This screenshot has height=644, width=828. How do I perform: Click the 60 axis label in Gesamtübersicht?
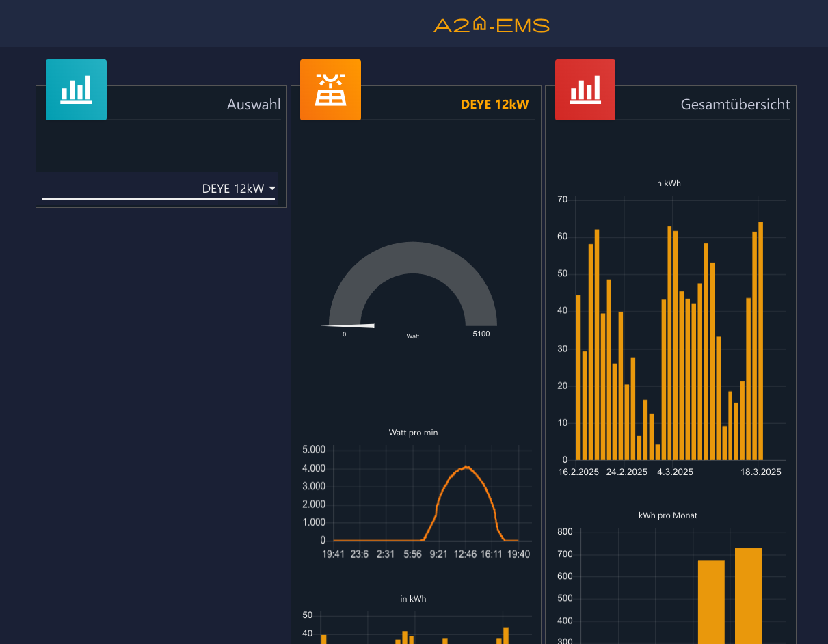click(x=563, y=237)
